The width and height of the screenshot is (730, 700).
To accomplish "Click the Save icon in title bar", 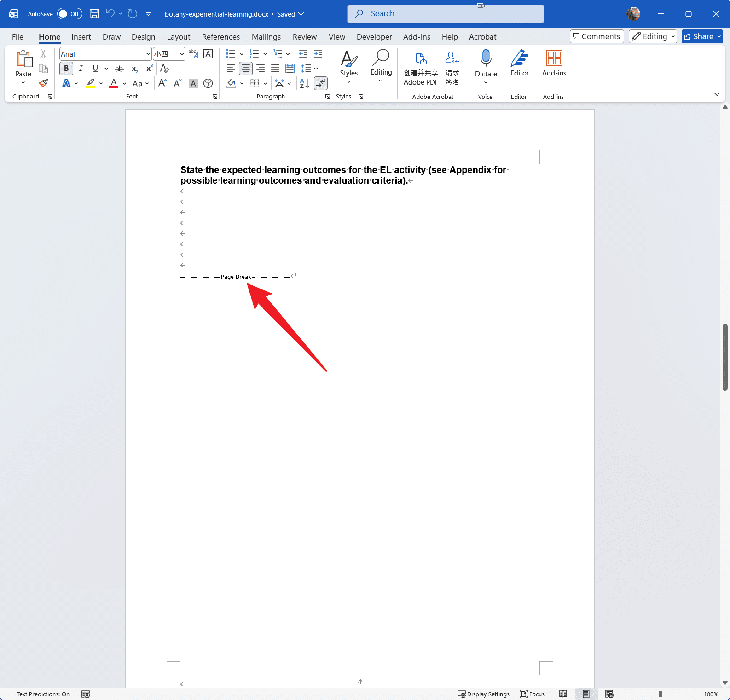I will [x=94, y=14].
